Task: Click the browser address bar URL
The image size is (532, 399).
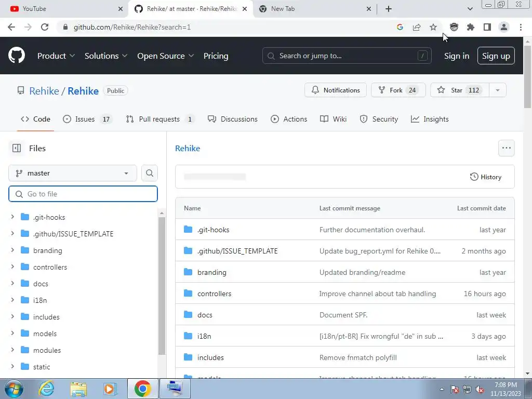Action: click(x=132, y=27)
